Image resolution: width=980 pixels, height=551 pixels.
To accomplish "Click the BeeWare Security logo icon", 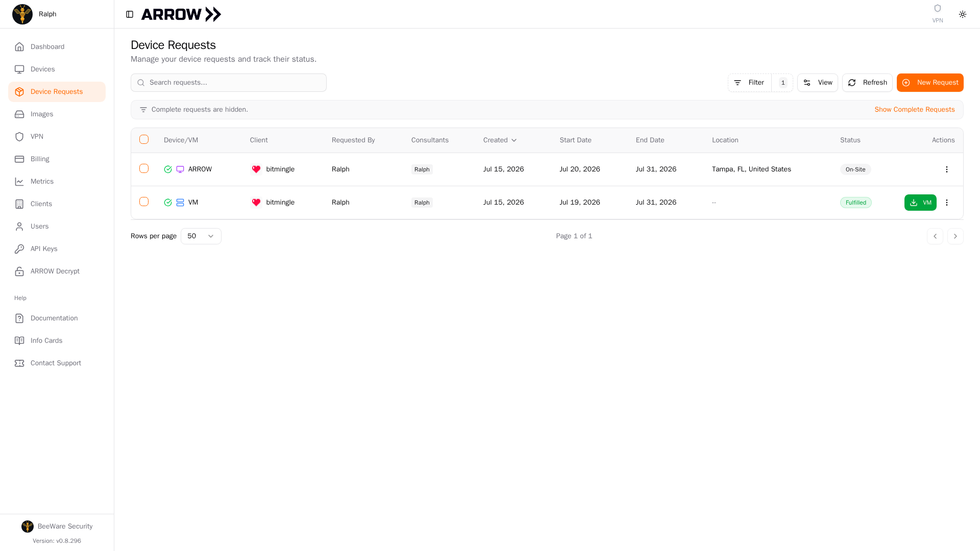I will 28,527.
